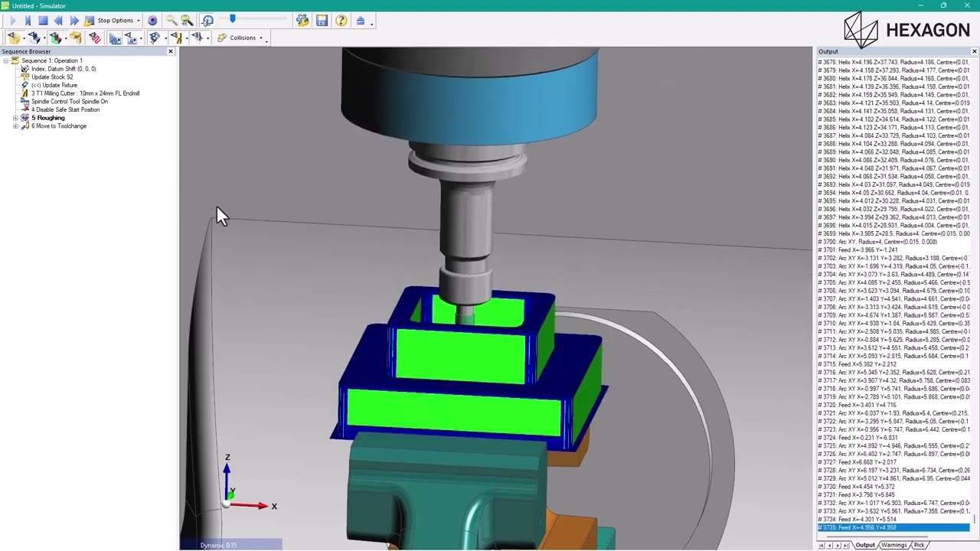The image size is (980, 551).
Task: Click the yellow cutter view icon
Action: coord(176,37)
